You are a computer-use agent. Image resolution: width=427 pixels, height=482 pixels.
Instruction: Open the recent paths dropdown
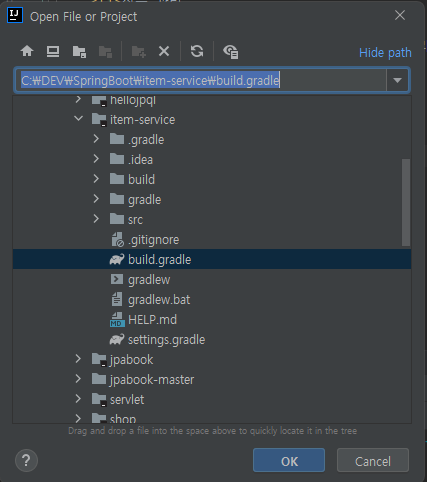397,80
